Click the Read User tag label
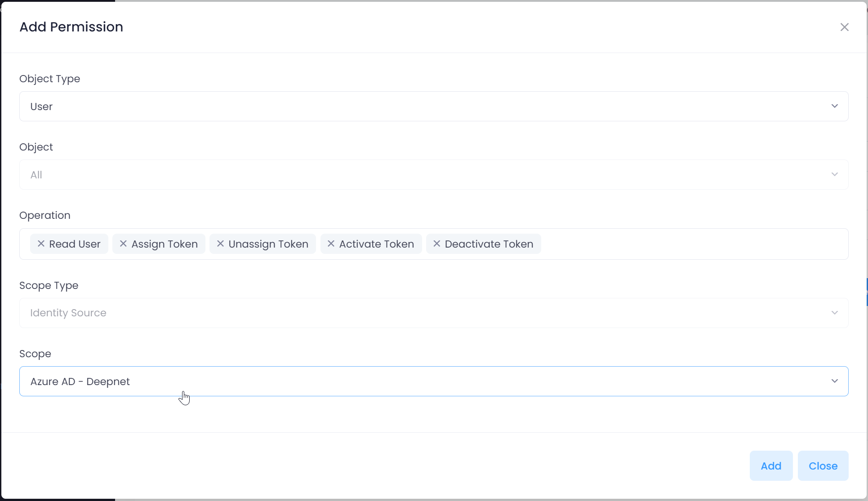This screenshot has height=501, width=868. point(75,244)
